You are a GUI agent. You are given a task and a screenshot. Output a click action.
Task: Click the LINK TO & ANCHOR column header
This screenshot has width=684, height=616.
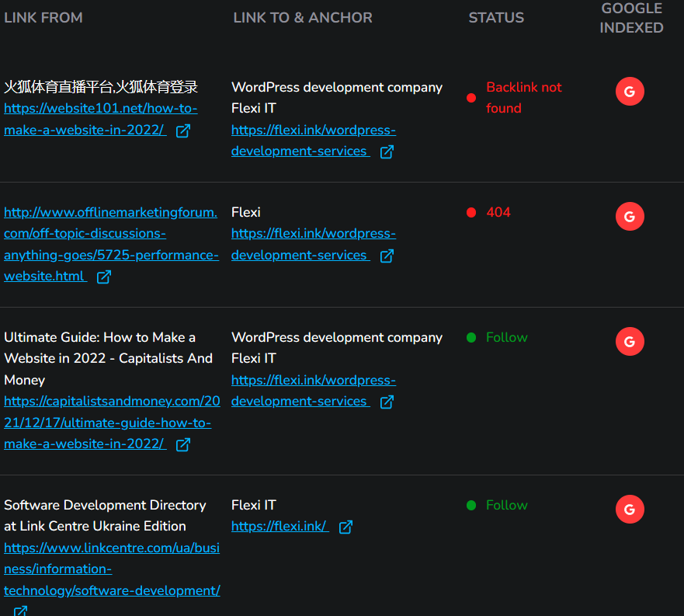(303, 17)
